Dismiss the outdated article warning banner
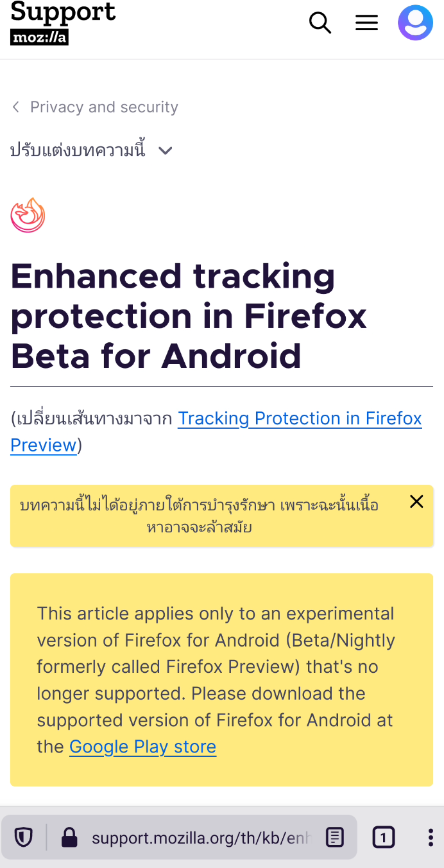Viewport: 444px width, 868px height. coord(416,501)
